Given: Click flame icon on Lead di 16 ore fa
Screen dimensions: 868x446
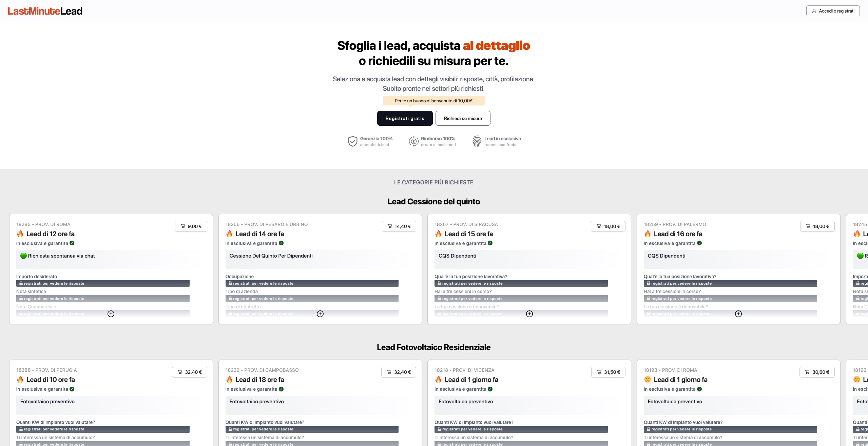Looking at the screenshot, I should click(648, 234).
